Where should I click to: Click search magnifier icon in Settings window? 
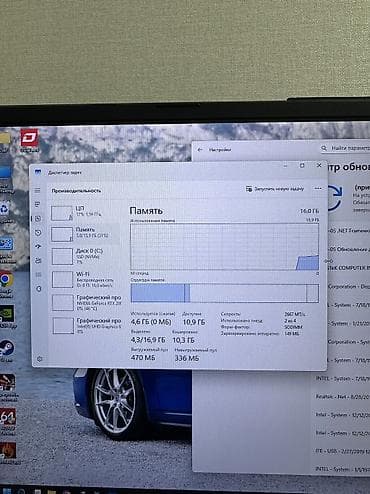coord(324,148)
